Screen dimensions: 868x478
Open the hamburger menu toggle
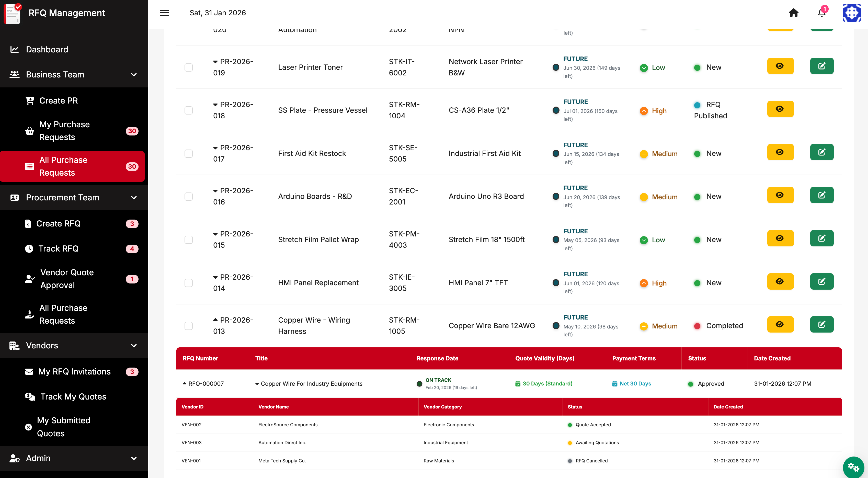pos(164,13)
